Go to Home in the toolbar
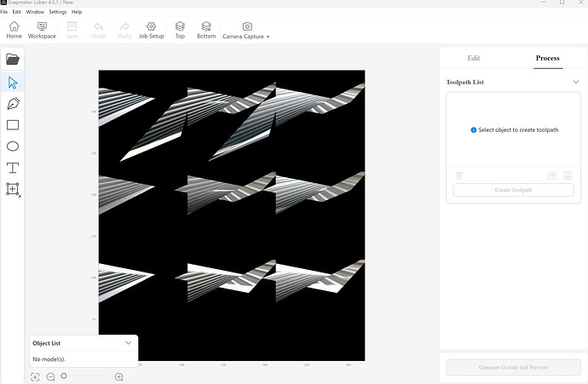The image size is (588, 384). tap(14, 31)
